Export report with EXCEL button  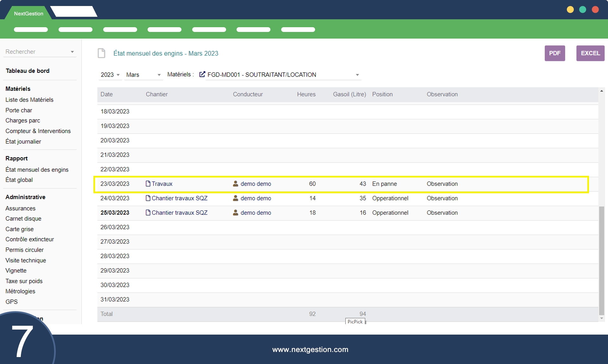coord(590,53)
